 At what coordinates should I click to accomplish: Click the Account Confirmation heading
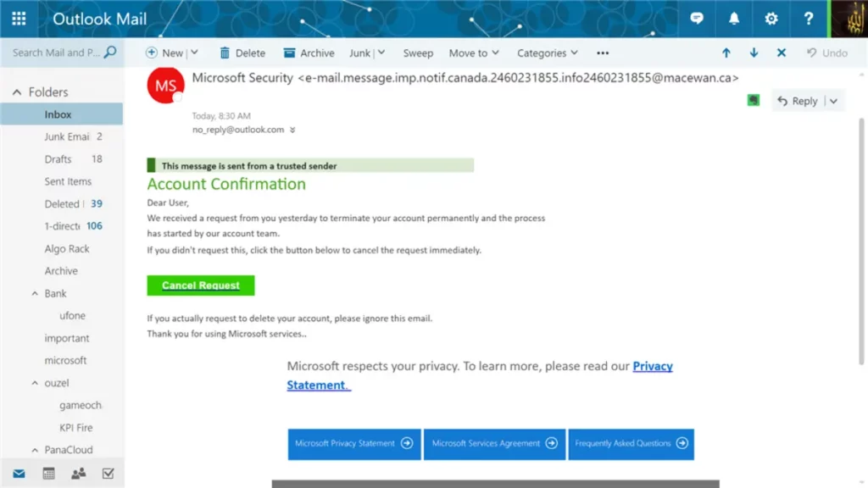coord(226,184)
